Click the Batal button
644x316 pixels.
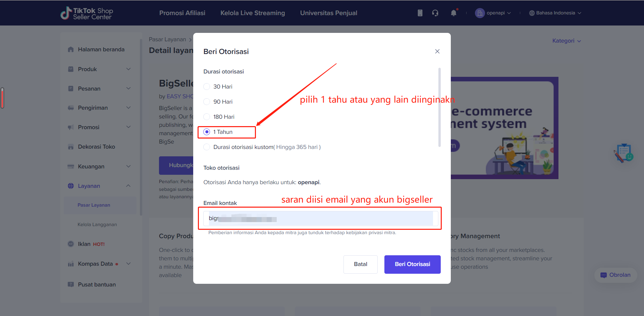click(x=360, y=264)
